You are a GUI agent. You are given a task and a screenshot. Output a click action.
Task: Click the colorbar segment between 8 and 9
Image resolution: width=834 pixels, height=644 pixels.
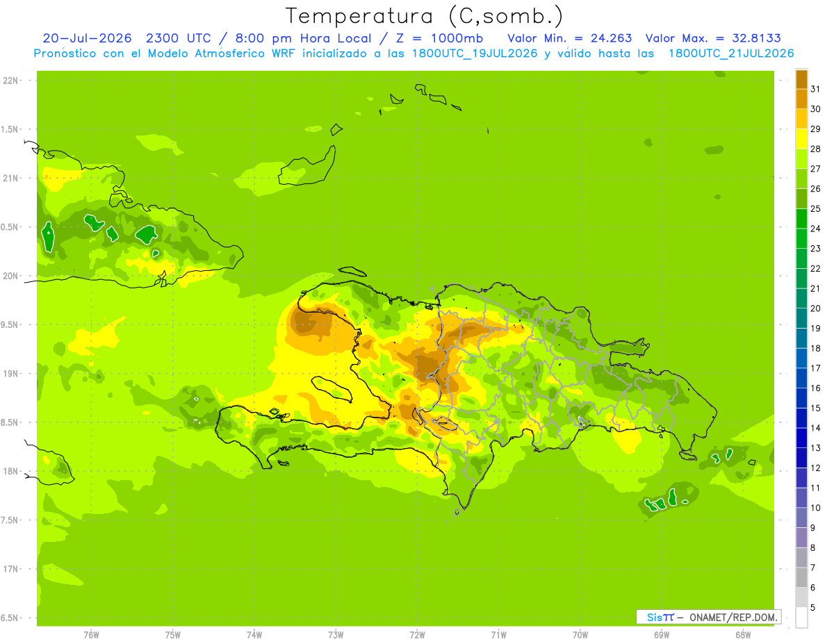tap(801, 538)
